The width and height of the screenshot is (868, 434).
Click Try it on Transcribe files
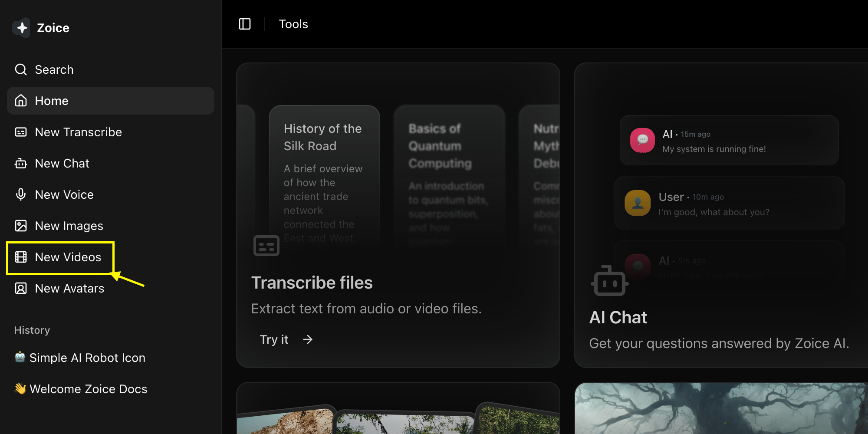tap(286, 339)
